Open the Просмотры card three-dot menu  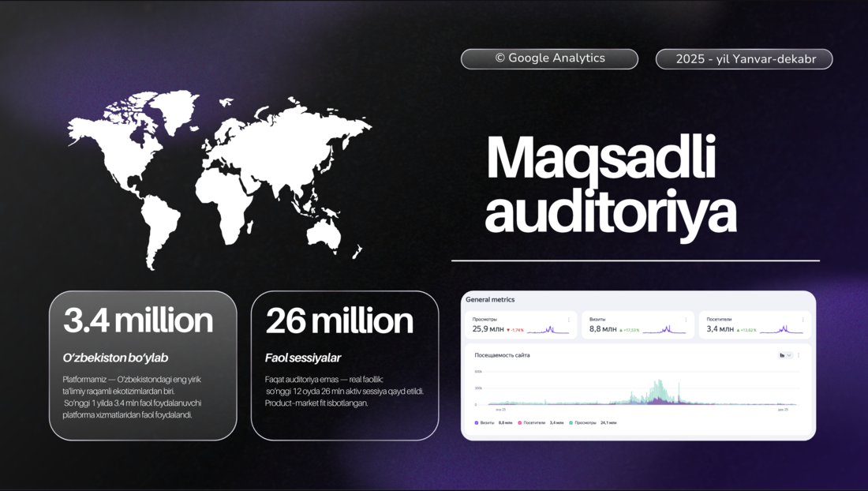569,320
